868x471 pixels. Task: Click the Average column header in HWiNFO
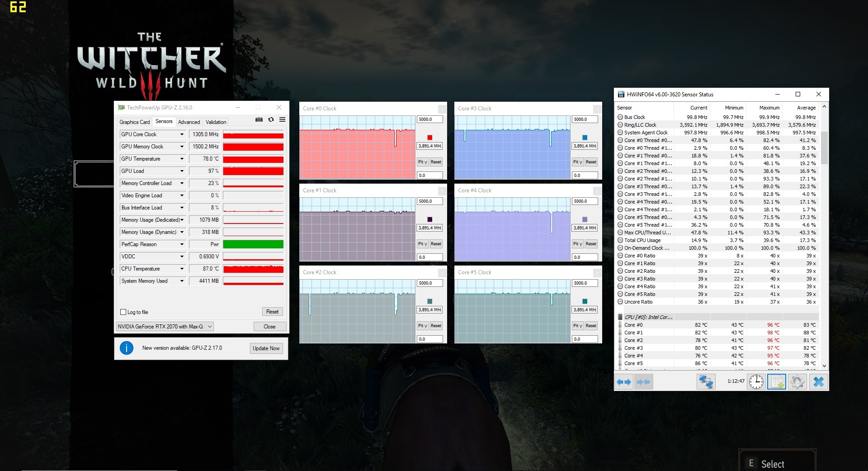801,108
